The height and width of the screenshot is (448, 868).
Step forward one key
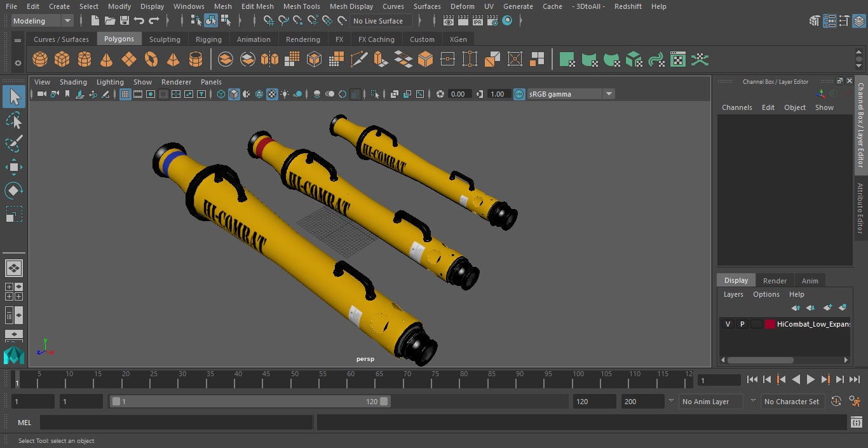point(825,379)
